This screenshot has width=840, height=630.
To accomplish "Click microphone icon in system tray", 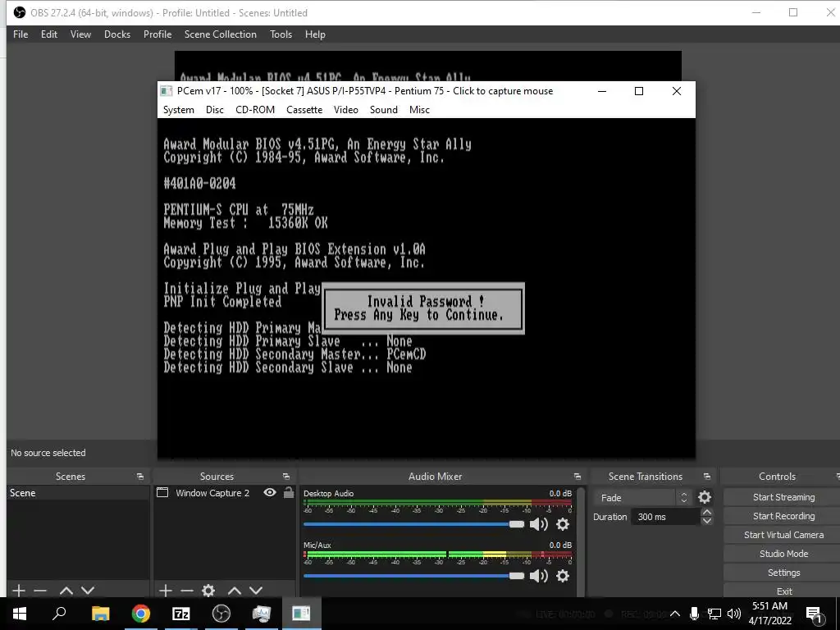I will click(694, 614).
